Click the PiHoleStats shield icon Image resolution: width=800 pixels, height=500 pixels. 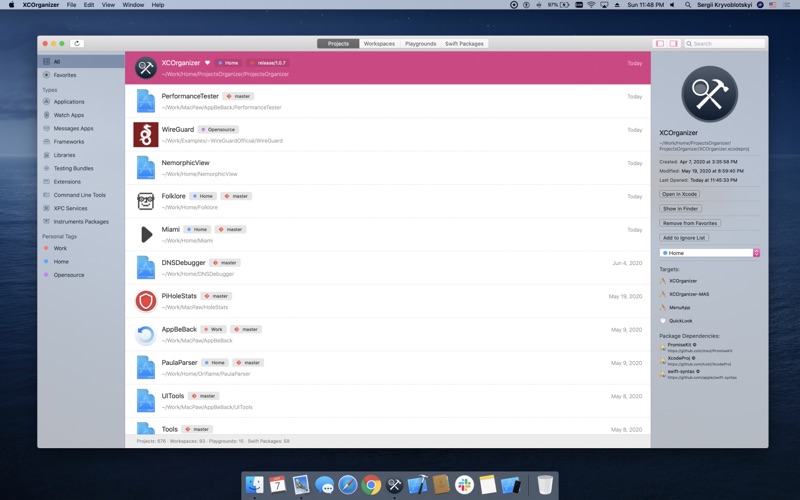[145, 301]
